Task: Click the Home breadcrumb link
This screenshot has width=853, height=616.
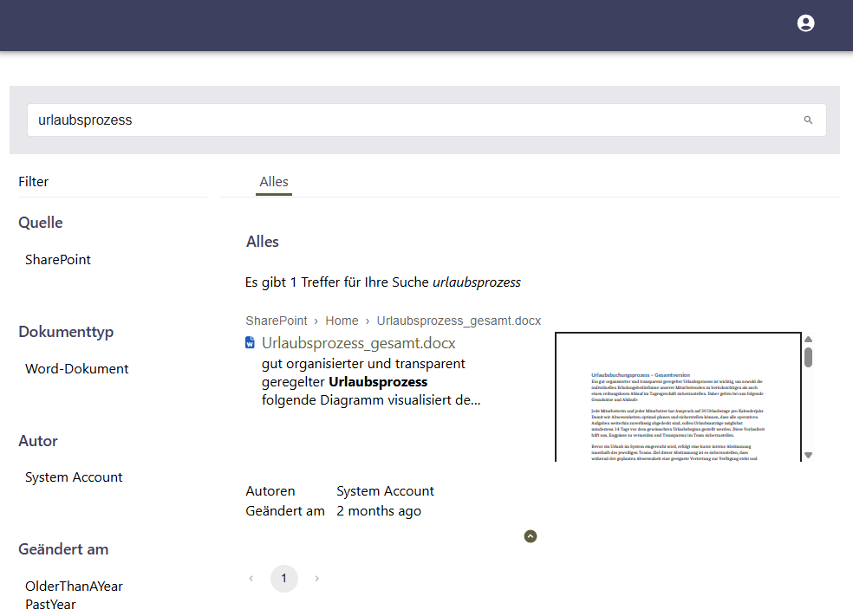Action: [342, 321]
